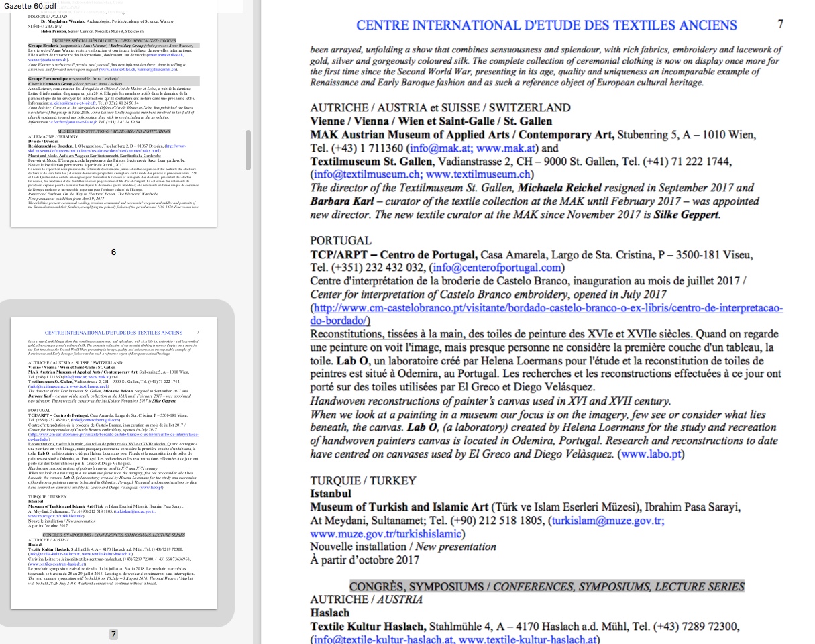
Task: Click the TCP/ARPT – Centro de Portugal name
Action: pos(394,255)
